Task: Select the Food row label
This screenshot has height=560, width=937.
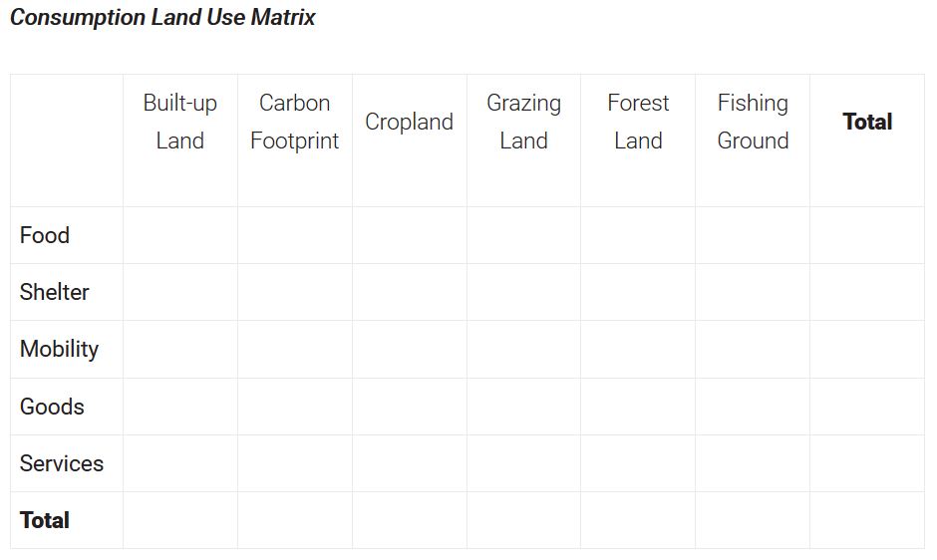Action: click(x=45, y=235)
